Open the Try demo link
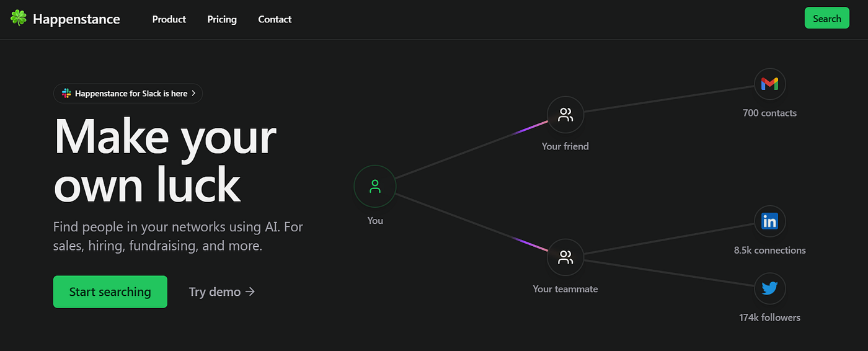Screen dimensions: 868x351 tap(222, 291)
